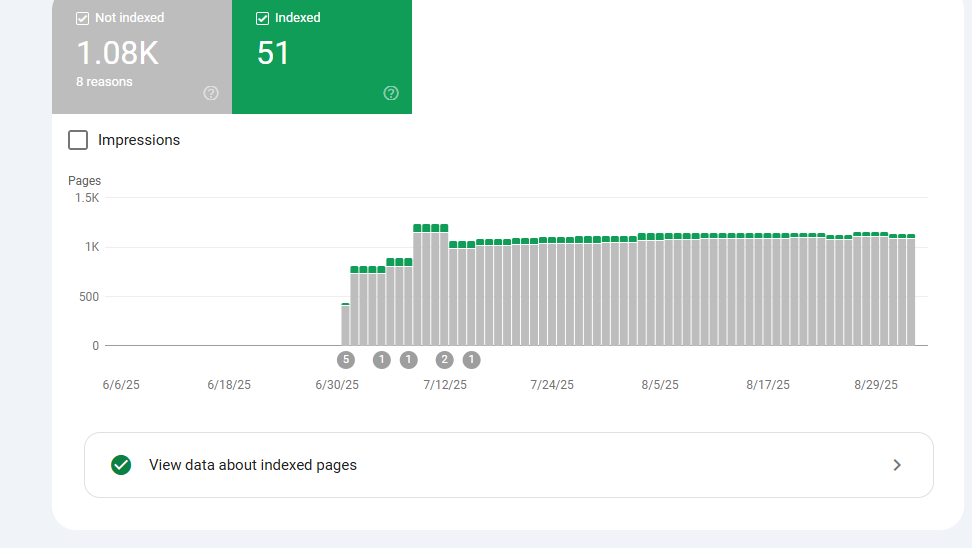Click chevron arrow on View data row
This screenshot has width=972, height=548.
point(897,465)
